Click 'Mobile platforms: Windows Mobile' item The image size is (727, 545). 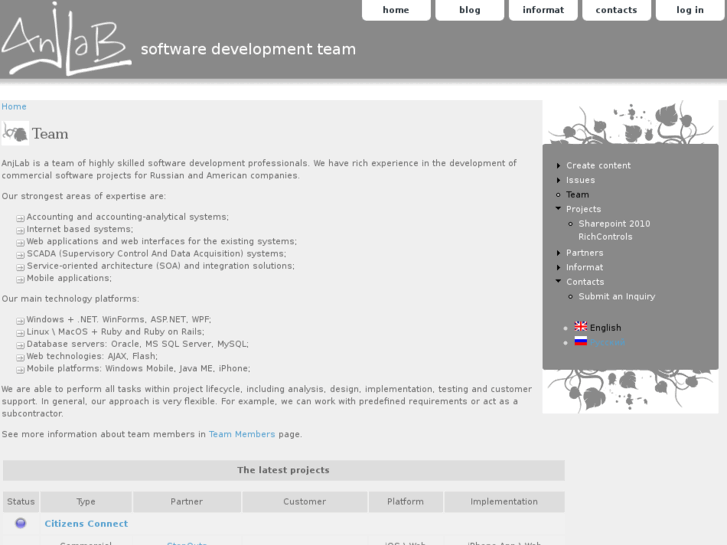point(138,369)
